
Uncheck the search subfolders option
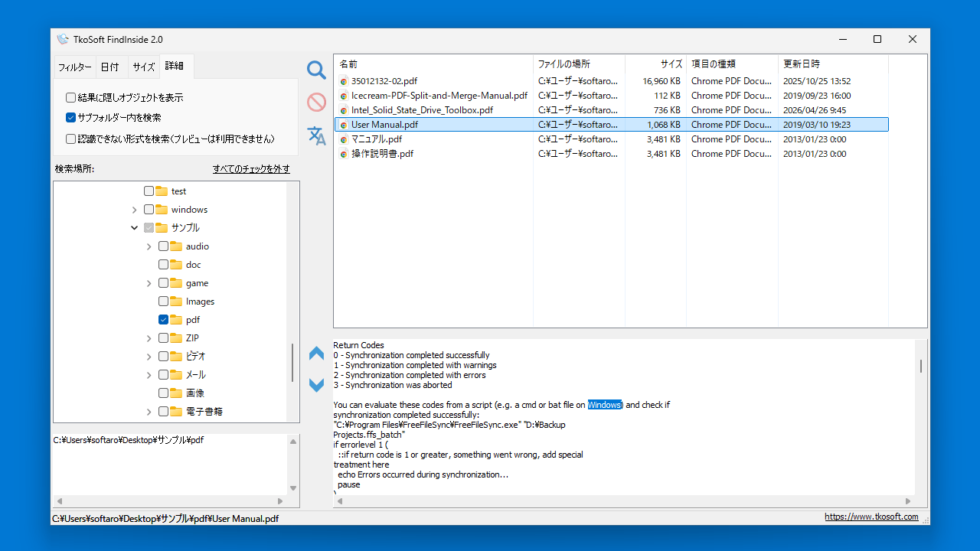tap(70, 118)
